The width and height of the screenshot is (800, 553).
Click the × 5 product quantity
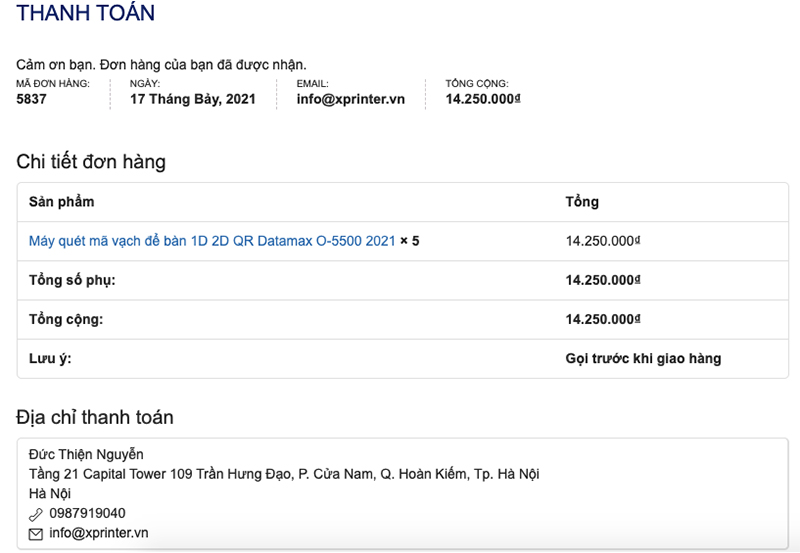(x=410, y=241)
